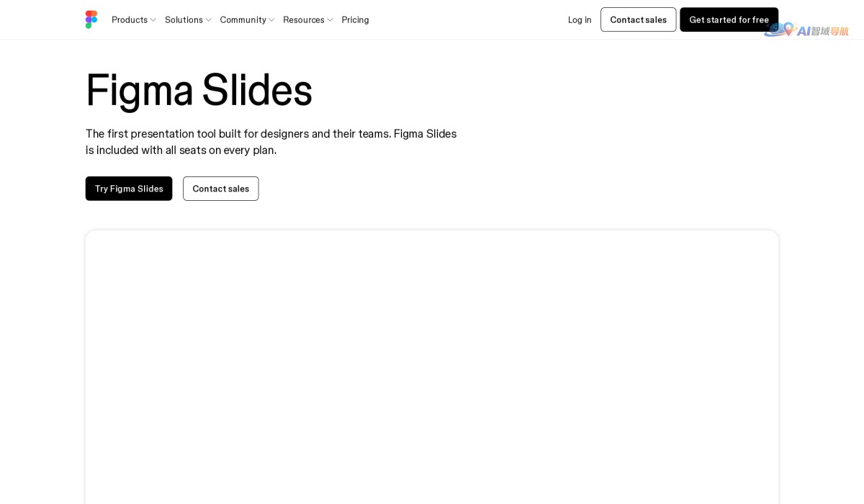Click Contact sales next to Try Figma Slides
This screenshot has width=864, height=504.
220,189
